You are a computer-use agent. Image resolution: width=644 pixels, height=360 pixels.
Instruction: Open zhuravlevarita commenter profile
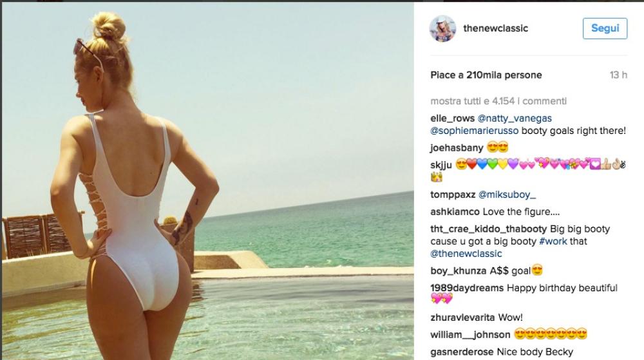click(x=462, y=317)
